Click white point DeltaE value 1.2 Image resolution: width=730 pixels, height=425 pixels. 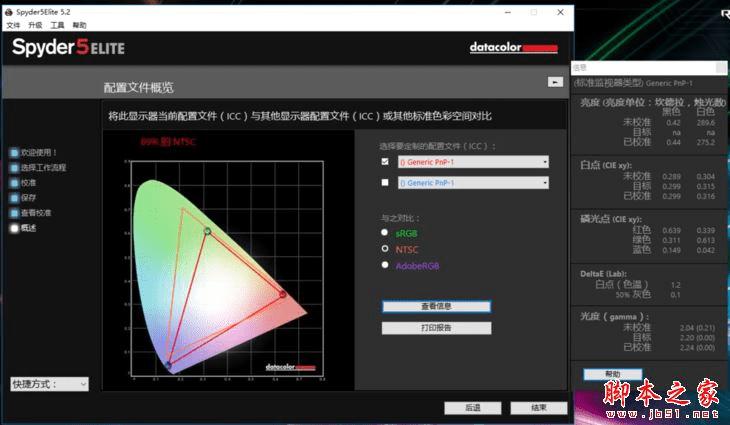pos(676,285)
